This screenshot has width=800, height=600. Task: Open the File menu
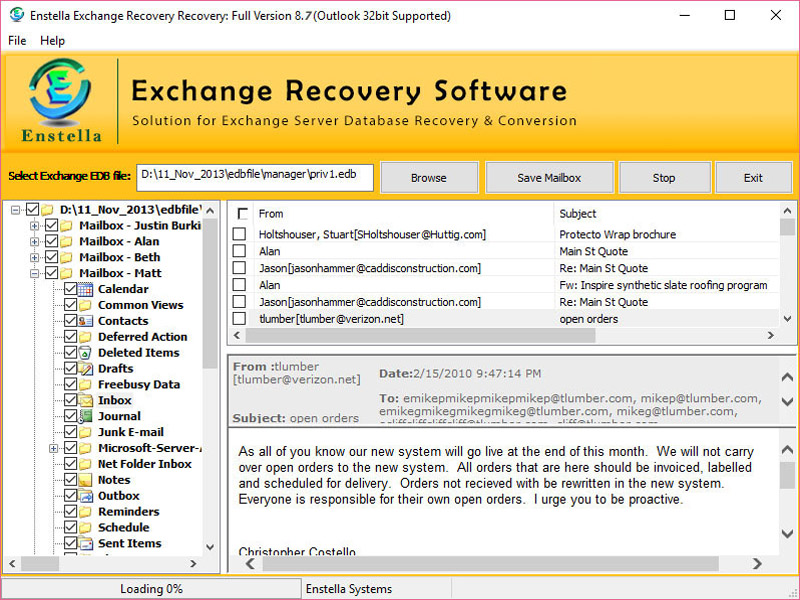tap(16, 41)
